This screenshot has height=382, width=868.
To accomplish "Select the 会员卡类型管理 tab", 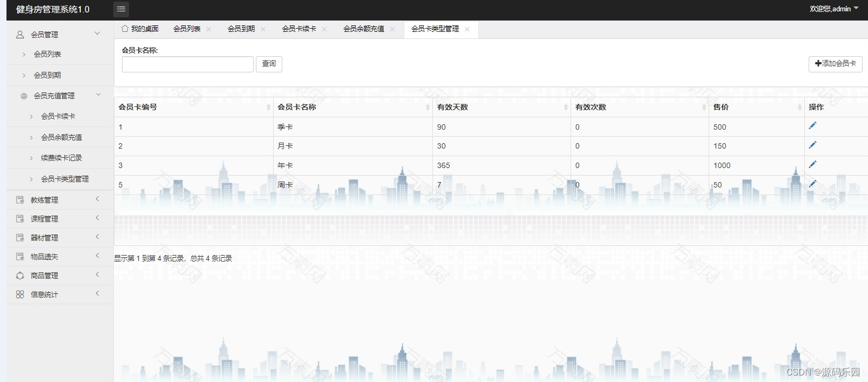I will [435, 29].
